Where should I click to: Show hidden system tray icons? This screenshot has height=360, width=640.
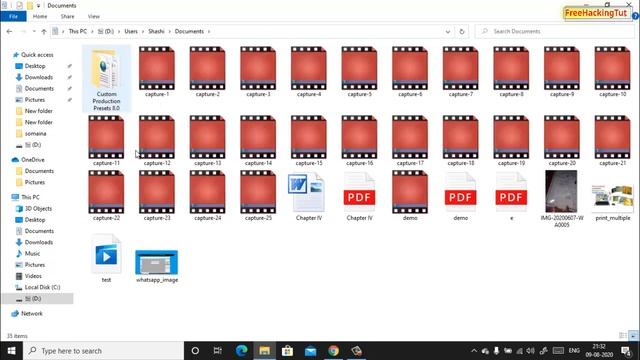pyautogui.click(x=473, y=351)
